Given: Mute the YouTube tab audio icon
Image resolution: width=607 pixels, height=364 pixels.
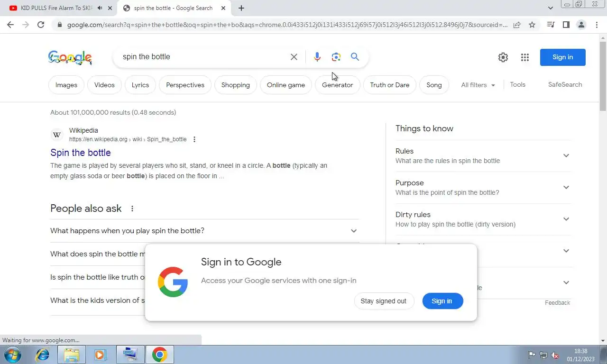Looking at the screenshot, I should coord(100,8).
